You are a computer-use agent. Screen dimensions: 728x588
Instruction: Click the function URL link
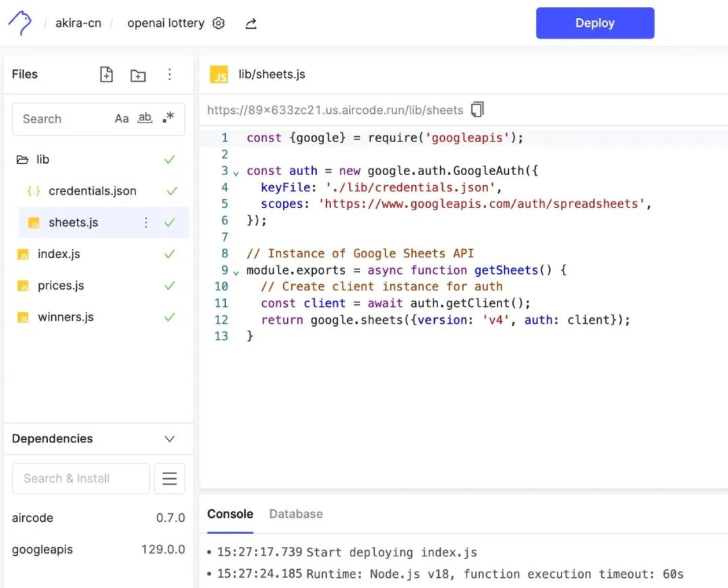335,110
